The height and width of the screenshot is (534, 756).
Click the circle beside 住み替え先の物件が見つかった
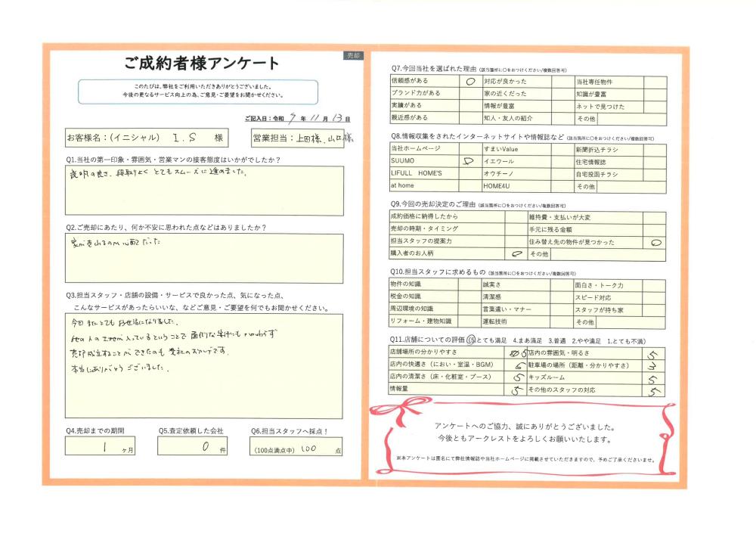coord(656,242)
